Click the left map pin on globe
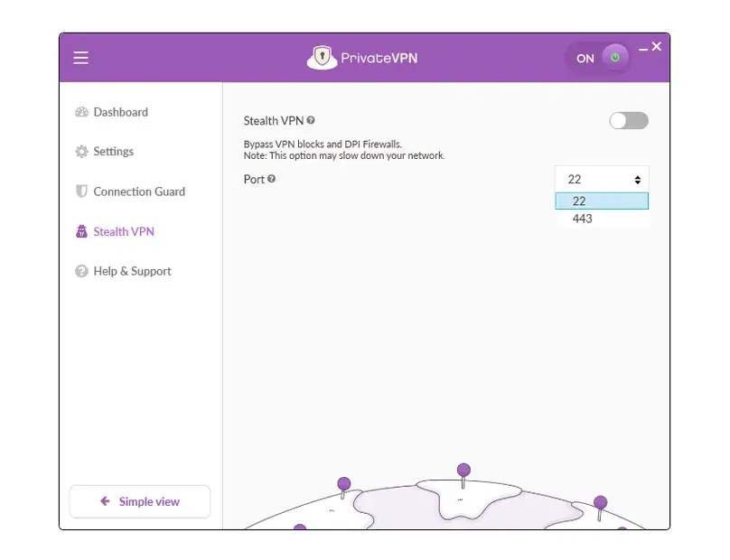Screen dimensions: 730x560 (343, 488)
